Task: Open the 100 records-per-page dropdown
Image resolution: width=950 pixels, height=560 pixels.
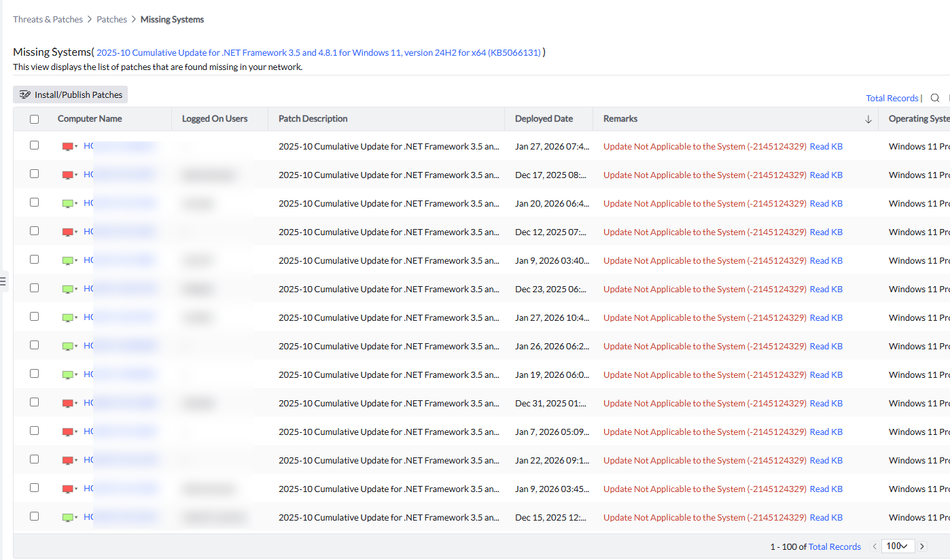Action: click(898, 546)
